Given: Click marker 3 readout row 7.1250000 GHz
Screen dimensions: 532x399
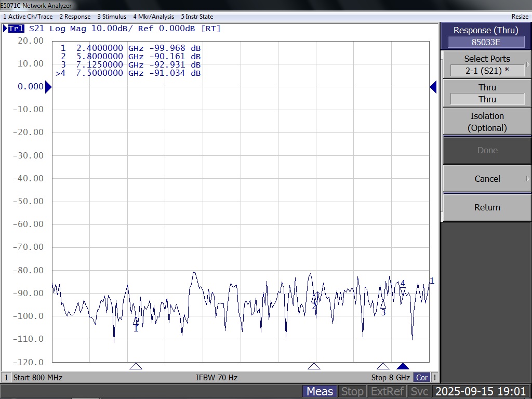Looking at the screenshot, I should click(x=130, y=65).
